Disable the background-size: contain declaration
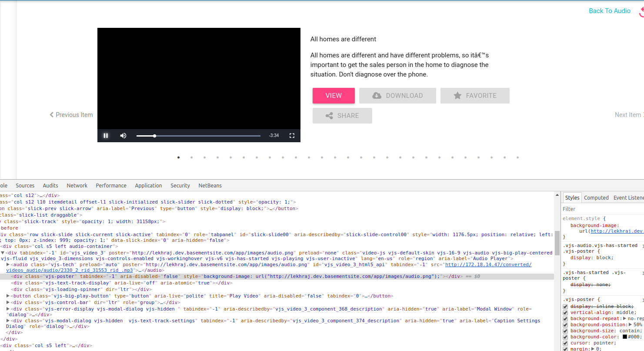The width and height of the screenshot is (644, 351). 564,331
